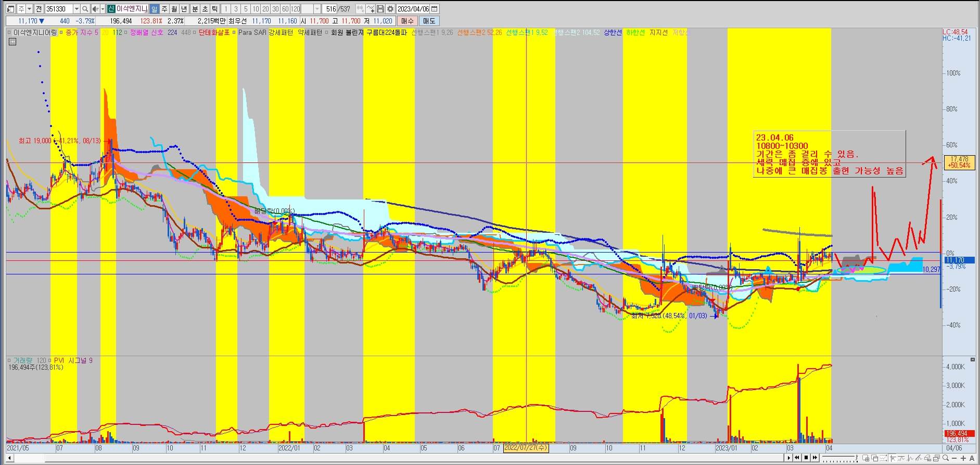Click the print chart icon in bottom bar
Screen dimensions: 980x465
[x=927, y=458]
